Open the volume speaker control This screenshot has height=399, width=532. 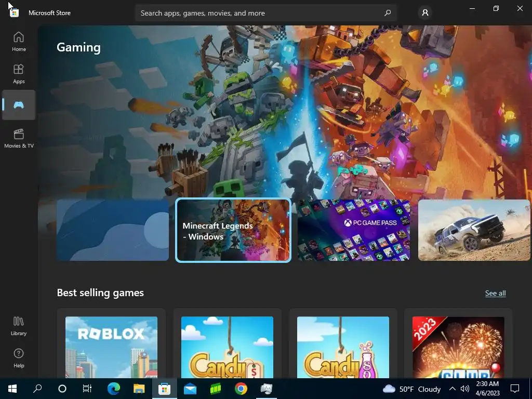click(465, 389)
